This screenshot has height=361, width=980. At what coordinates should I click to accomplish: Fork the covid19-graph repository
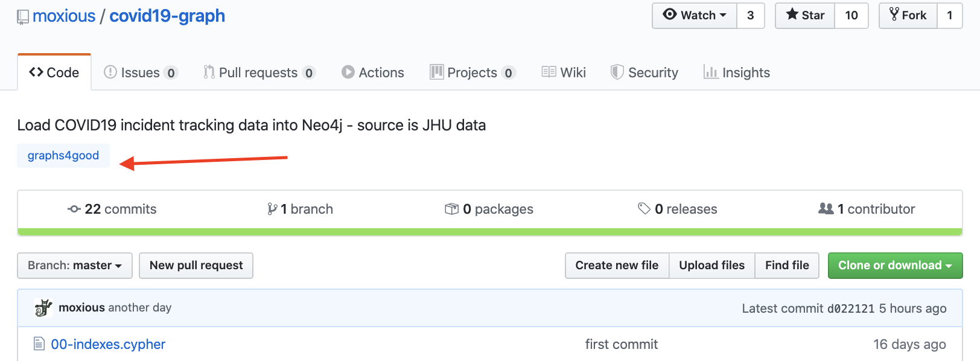908,16
